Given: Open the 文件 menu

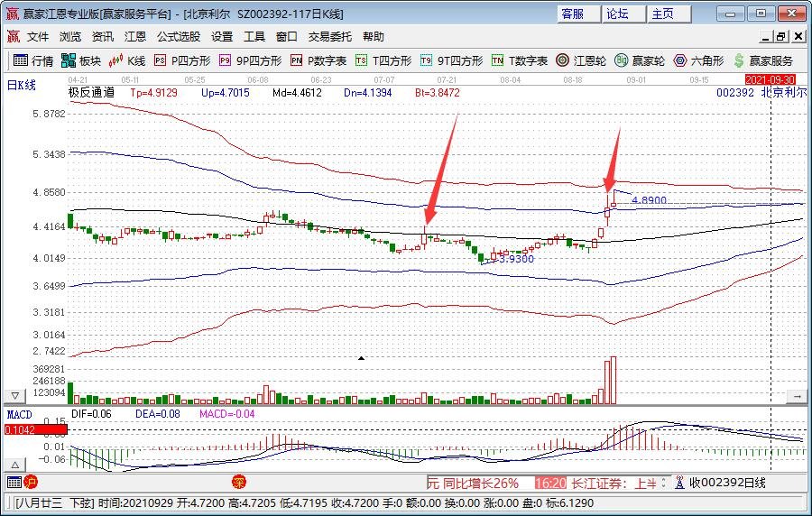Looking at the screenshot, I should point(38,37).
